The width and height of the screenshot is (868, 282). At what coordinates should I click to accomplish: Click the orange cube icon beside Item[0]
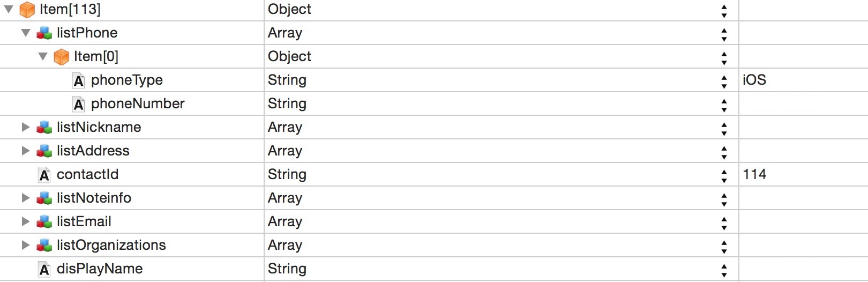tap(62, 57)
